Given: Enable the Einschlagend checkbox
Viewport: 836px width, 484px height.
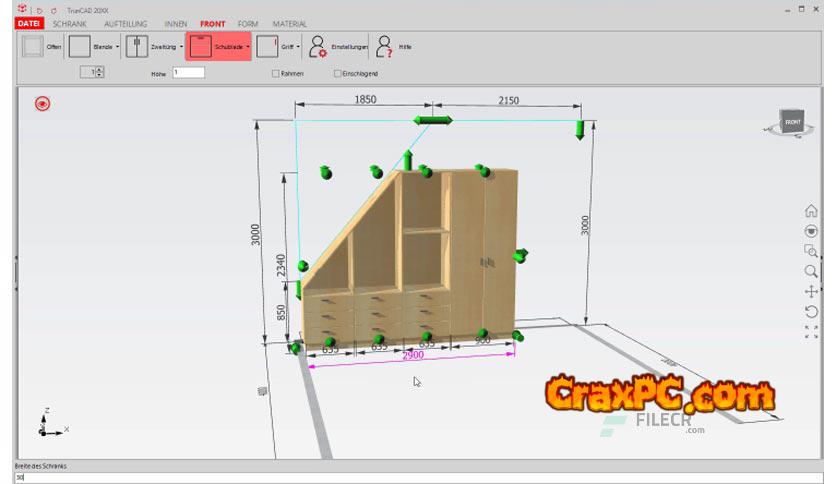Looking at the screenshot, I should (337, 73).
